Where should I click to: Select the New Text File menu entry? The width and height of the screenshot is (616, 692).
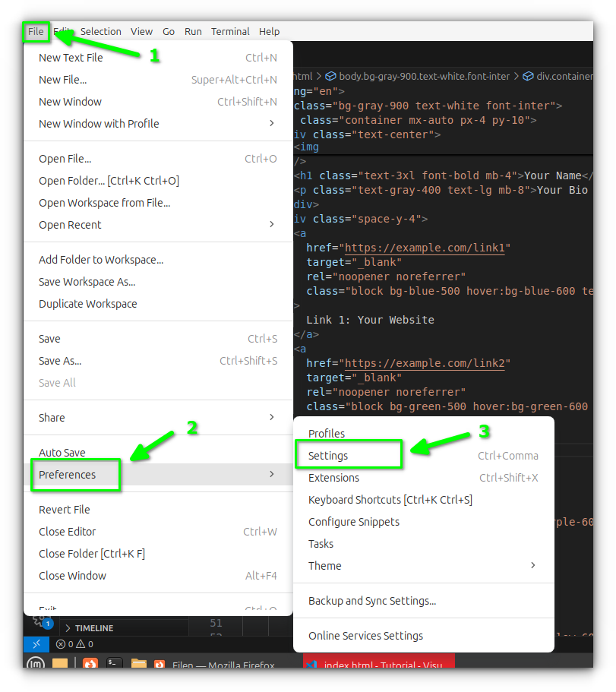pos(71,58)
